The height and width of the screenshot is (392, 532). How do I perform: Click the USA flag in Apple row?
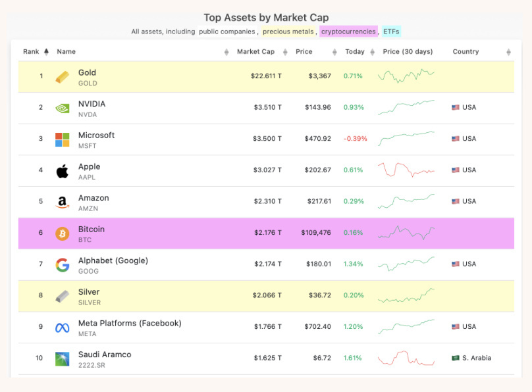[x=456, y=170]
